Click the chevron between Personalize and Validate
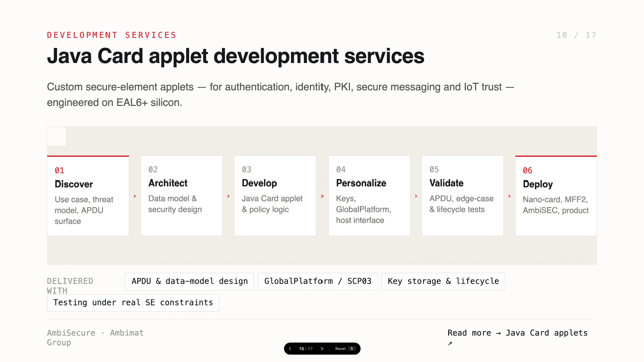The image size is (644, 362). tap(416, 196)
